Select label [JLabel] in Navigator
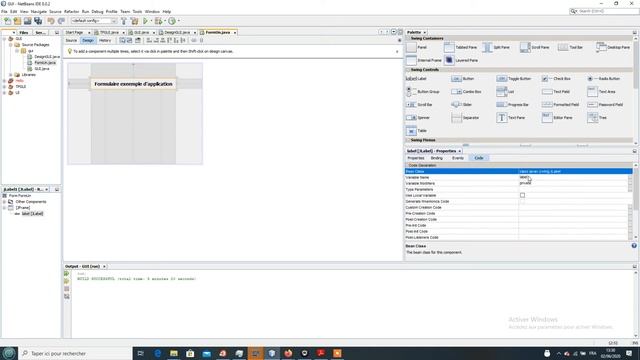Image resolution: width=640 pixels, height=360 pixels. [32, 213]
